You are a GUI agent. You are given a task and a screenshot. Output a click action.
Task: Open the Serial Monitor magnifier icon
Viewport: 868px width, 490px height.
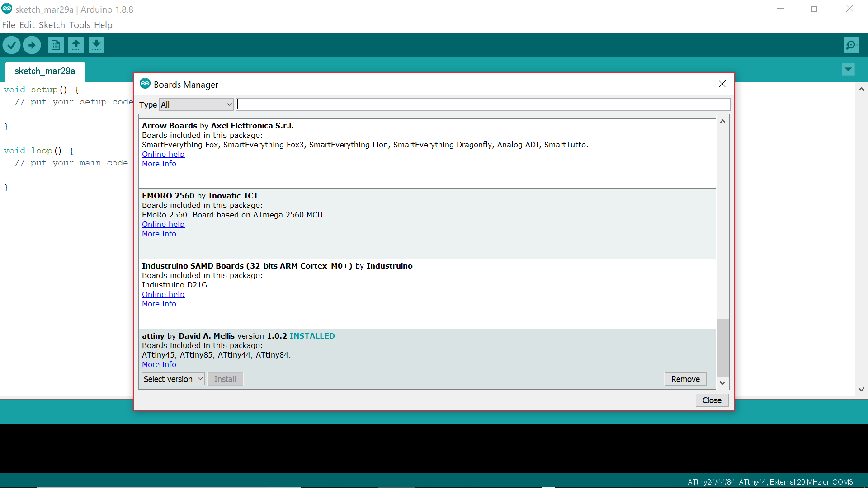[x=851, y=45]
